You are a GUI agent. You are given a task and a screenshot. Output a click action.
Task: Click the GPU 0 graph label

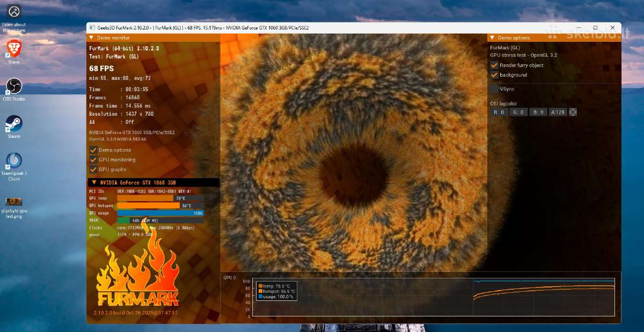230,278
